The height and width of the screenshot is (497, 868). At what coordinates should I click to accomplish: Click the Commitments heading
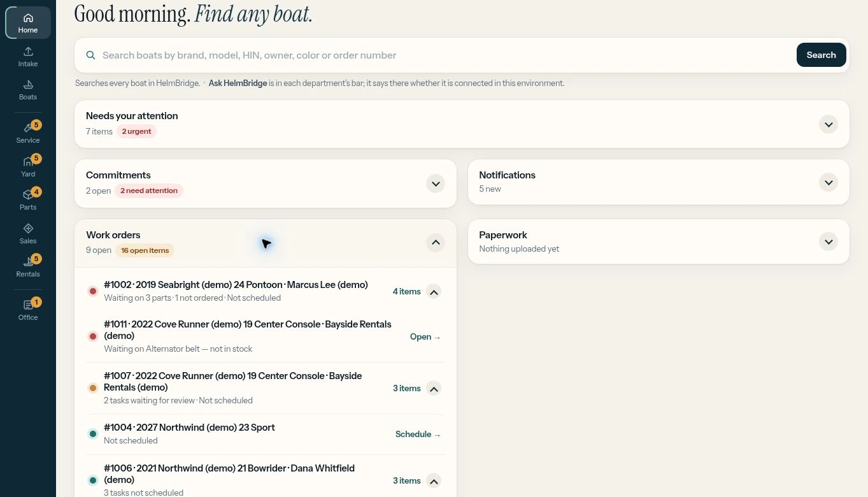(x=118, y=175)
